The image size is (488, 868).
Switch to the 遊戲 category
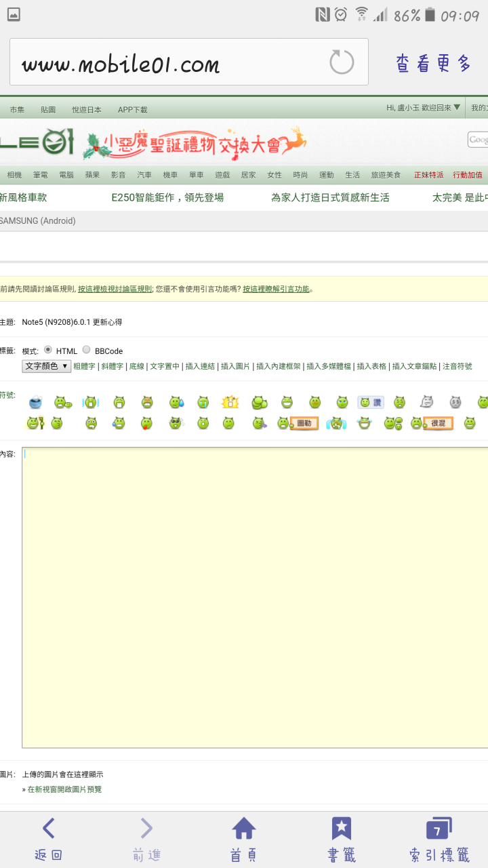(x=222, y=175)
